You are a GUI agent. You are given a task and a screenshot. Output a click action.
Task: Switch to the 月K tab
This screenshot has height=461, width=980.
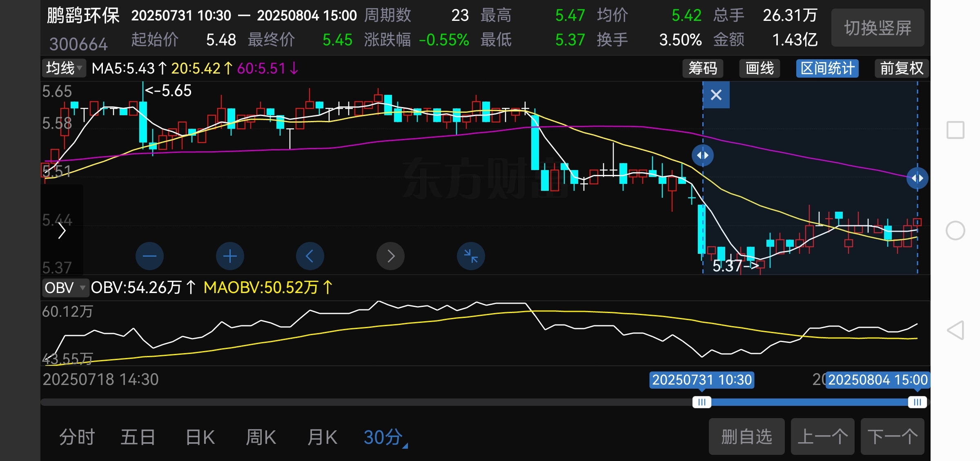(322, 437)
